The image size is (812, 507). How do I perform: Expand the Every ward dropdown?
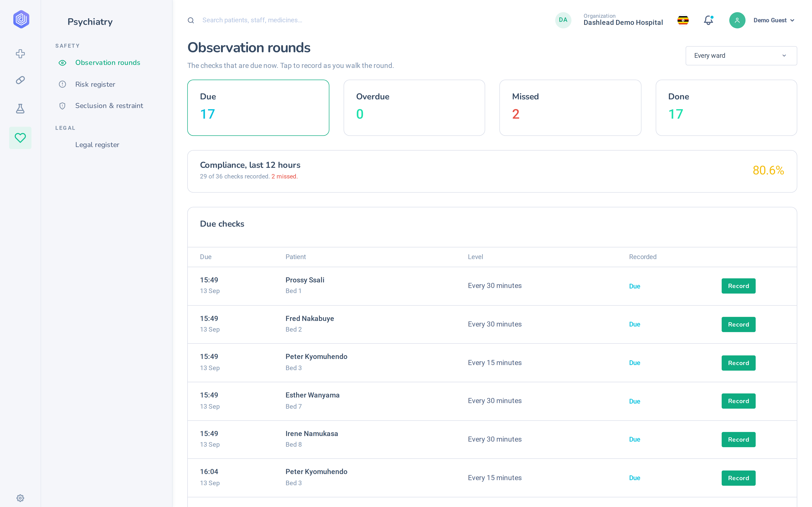tap(741, 56)
